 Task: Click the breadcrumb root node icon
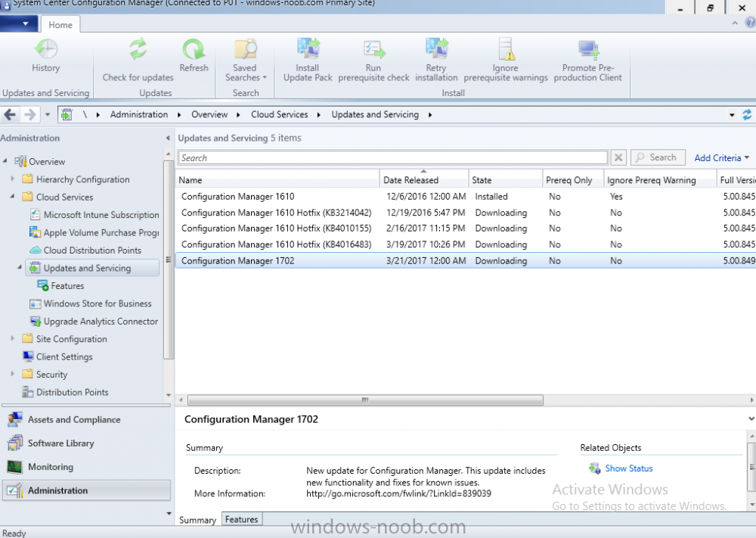point(67,115)
